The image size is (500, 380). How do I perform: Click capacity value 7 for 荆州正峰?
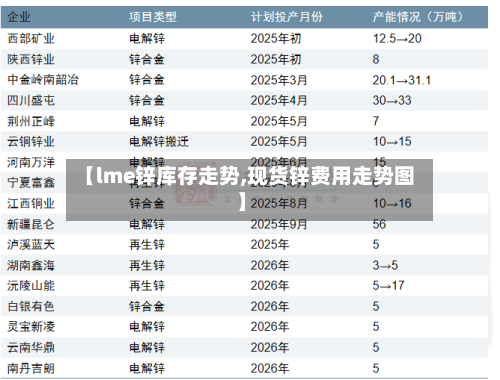376,121
